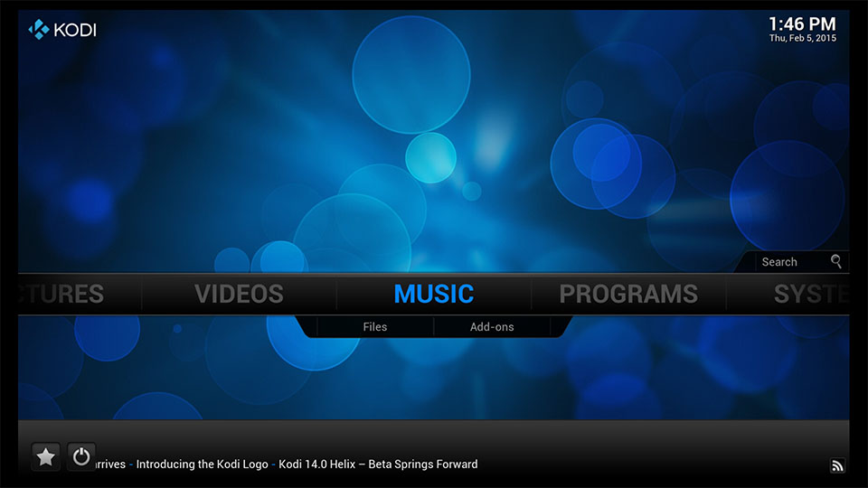Click the Search field
The height and width of the screenshot is (488, 868).
point(794,262)
